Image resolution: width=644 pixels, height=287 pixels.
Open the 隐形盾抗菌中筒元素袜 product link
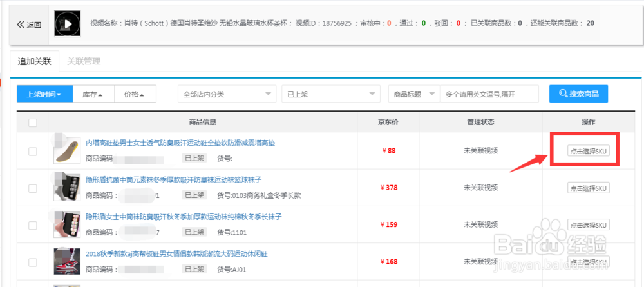tap(174, 180)
